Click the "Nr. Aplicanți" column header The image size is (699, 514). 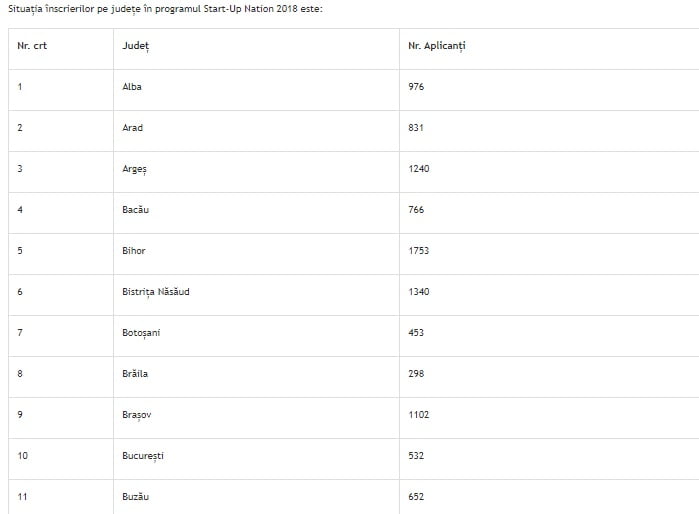point(436,46)
